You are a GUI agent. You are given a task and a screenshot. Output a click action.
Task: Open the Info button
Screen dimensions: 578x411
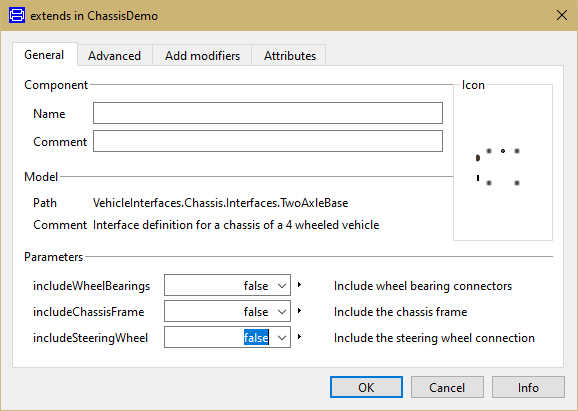528,387
